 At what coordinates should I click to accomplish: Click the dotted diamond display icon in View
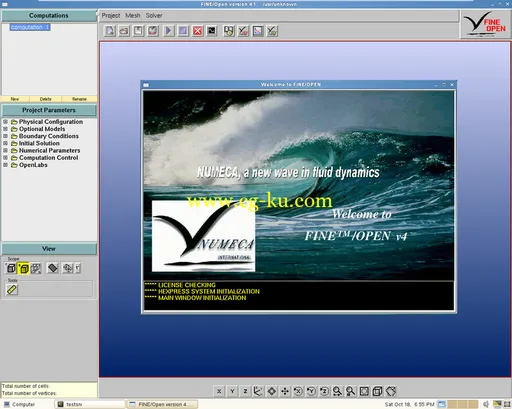[x=68, y=268]
